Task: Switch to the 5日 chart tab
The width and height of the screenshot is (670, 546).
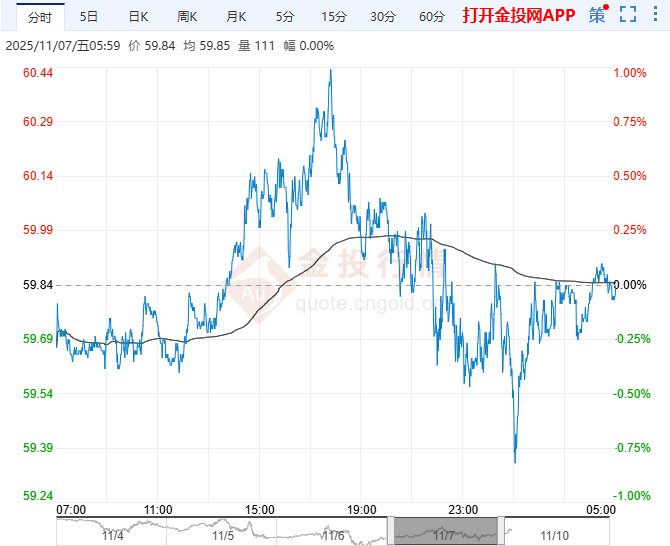Action: pyautogui.click(x=89, y=16)
